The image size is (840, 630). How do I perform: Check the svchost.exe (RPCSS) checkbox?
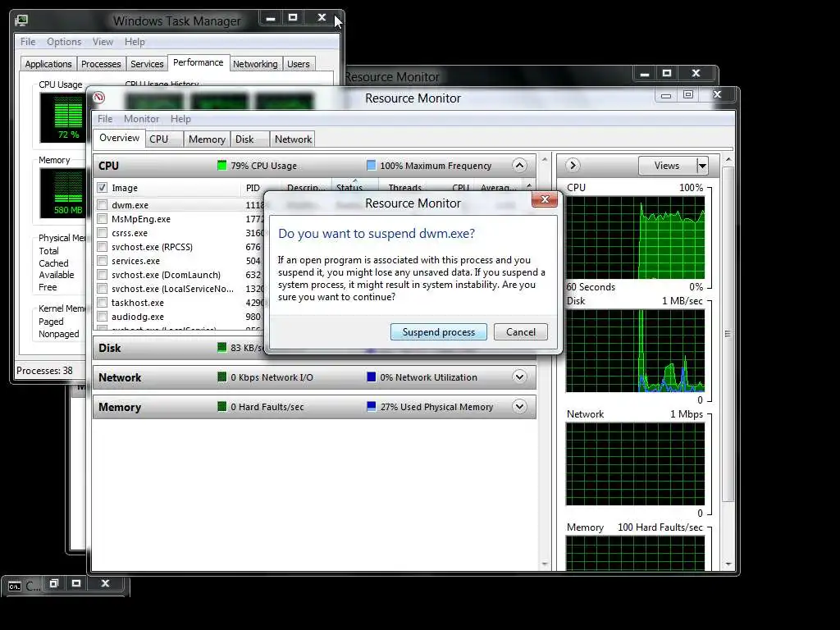102,246
